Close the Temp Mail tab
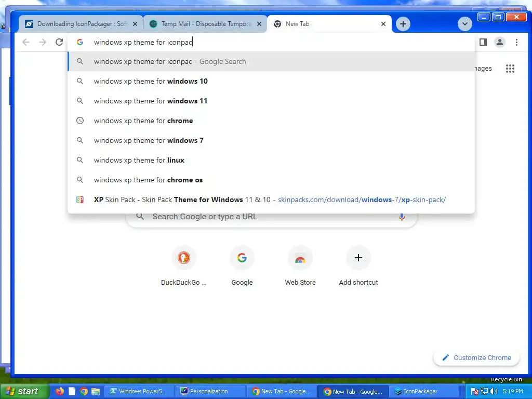This screenshot has height=399, width=532. [259, 24]
